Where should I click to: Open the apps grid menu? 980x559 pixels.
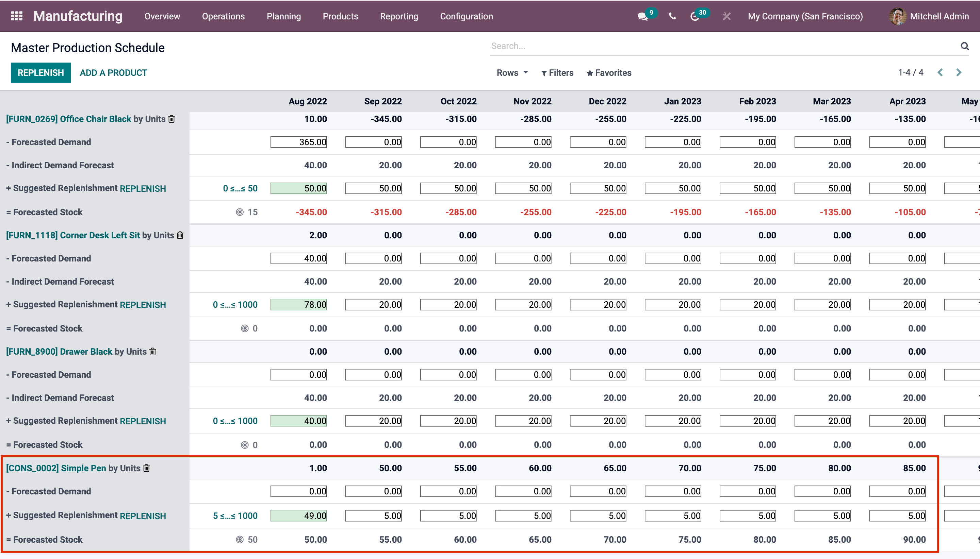pyautogui.click(x=17, y=16)
